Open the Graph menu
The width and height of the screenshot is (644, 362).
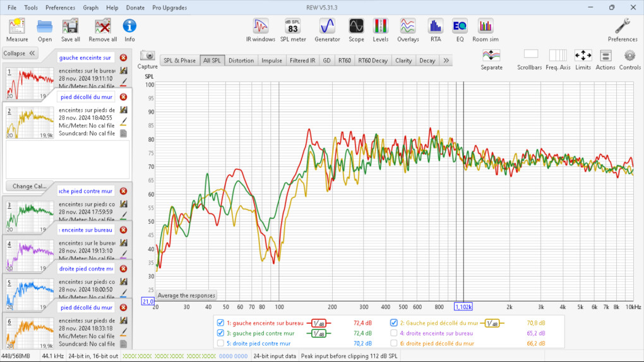tap(90, 8)
